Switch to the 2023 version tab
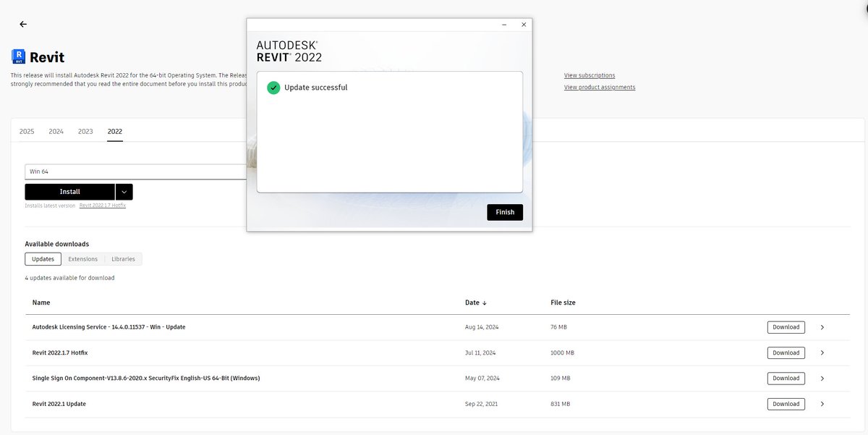 click(85, 132)
